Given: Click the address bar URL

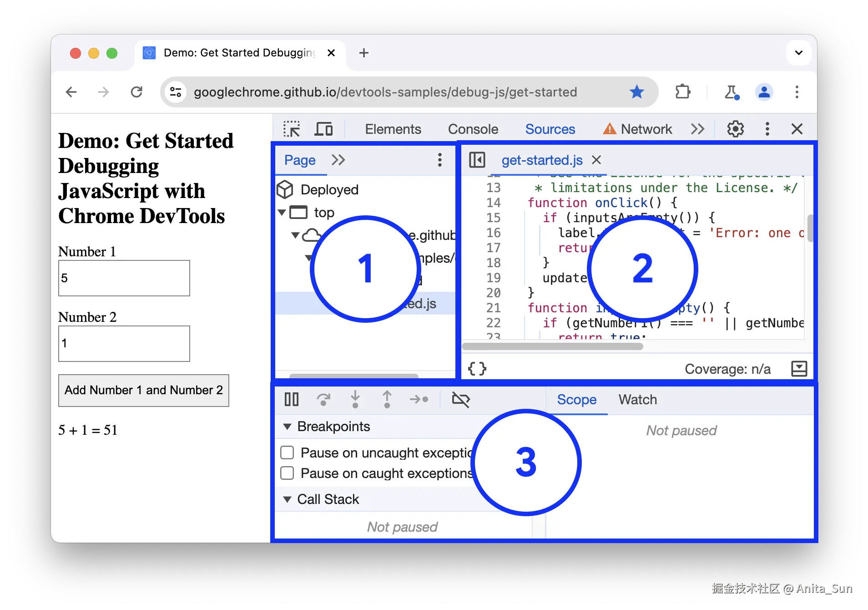Looking at the screenshot, I should pos(385,92).
